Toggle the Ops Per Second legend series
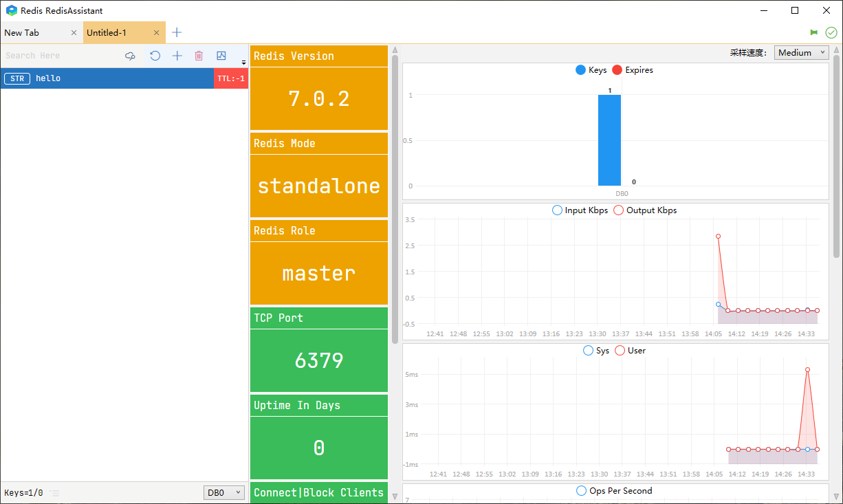The image size is (843, 504). pos(614,491)
